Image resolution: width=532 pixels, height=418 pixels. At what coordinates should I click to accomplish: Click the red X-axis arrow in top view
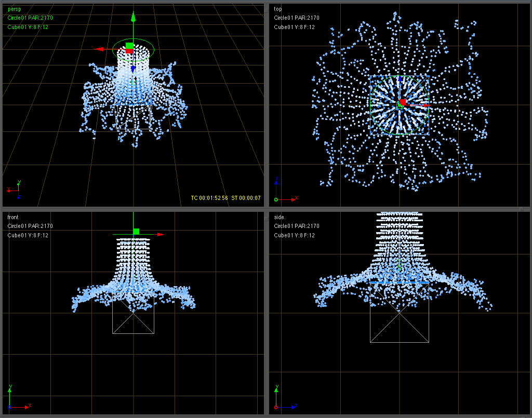click(427, 106)
